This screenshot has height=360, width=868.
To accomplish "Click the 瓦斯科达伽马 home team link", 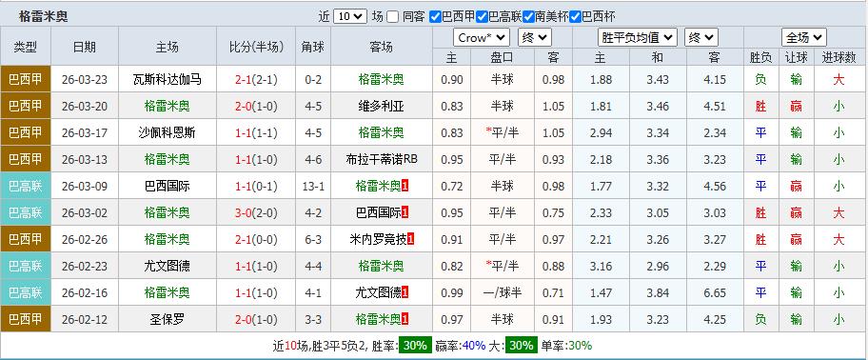I will (168, 80).
